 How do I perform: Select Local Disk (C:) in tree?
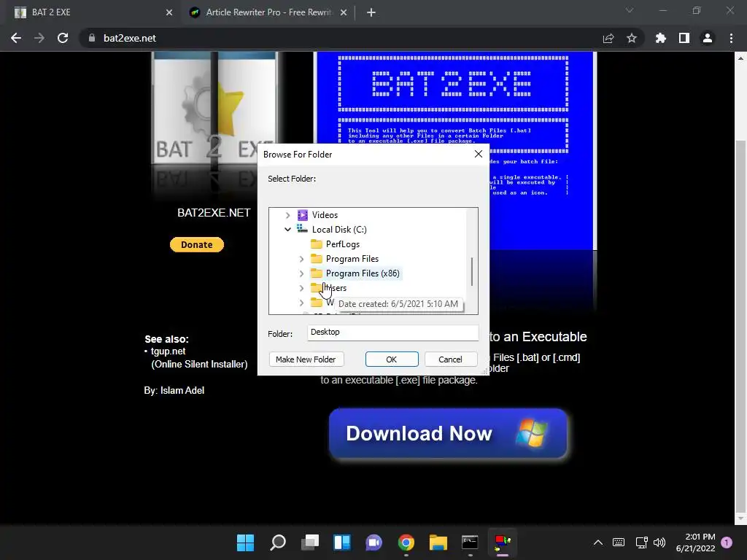[x=339, y=230]
